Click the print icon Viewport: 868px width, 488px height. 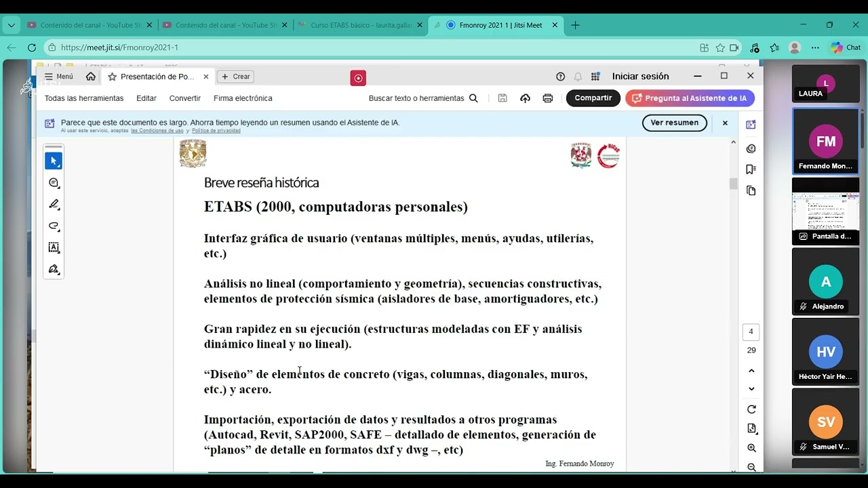[x=548, y=98]
